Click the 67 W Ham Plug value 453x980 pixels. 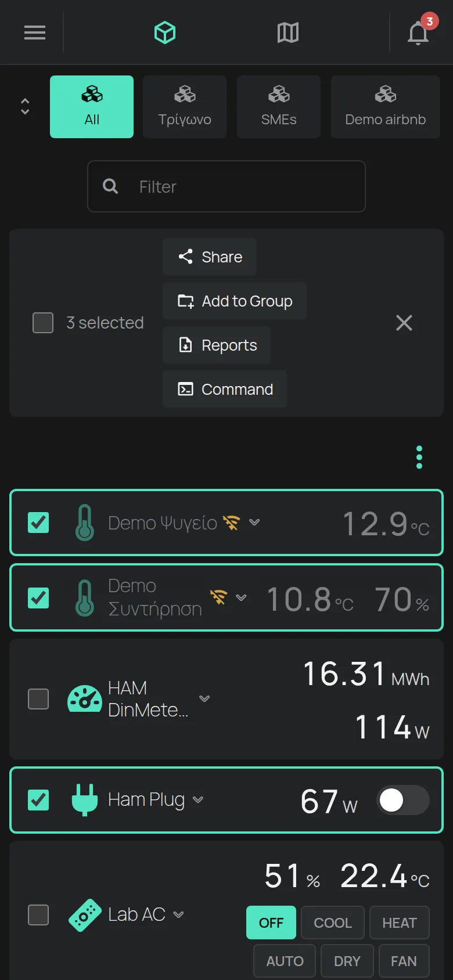click(329, 801)
